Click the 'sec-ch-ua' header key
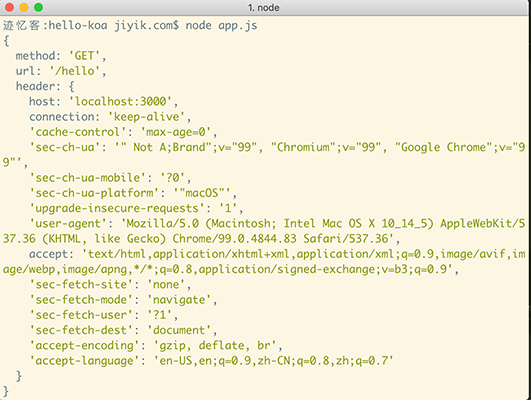Screen dimensions: 531x400 tap(65, 147)
